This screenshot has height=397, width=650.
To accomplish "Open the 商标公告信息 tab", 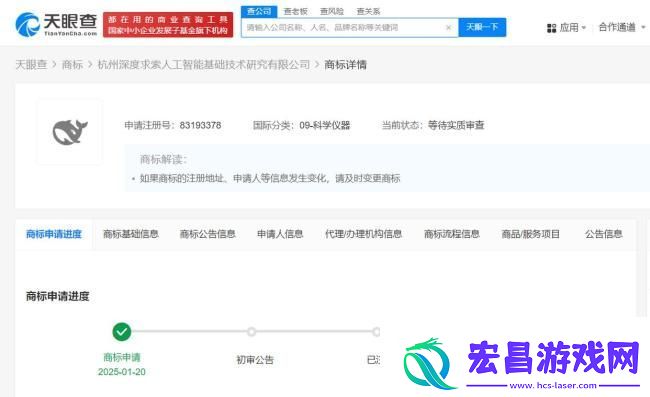I will (x=208, y=234).
